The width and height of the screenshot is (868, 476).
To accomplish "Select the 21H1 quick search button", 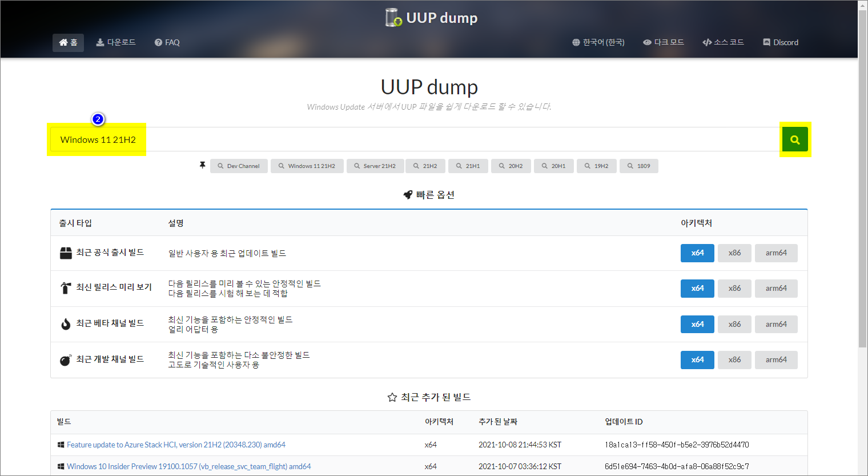I will coord(468,166).
